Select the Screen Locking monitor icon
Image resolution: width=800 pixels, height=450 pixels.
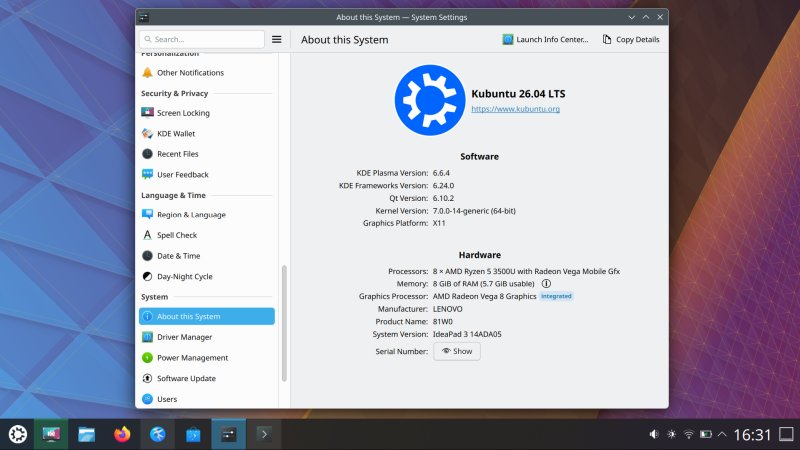147,112
